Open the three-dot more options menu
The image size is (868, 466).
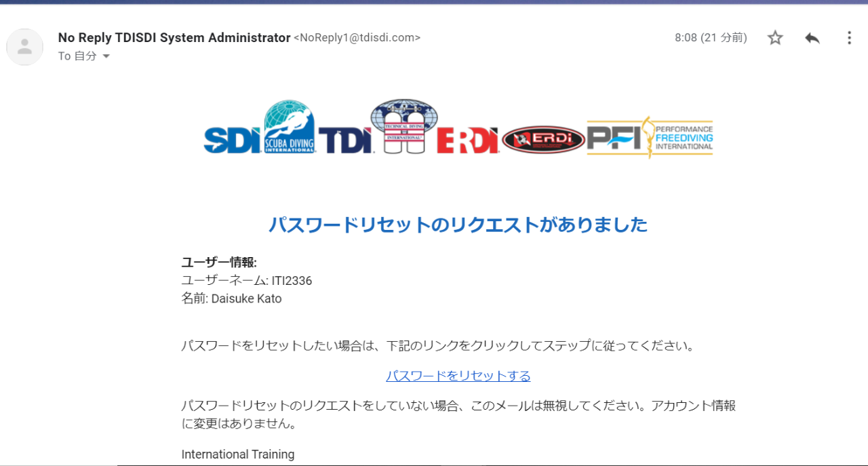click(849, 38)
